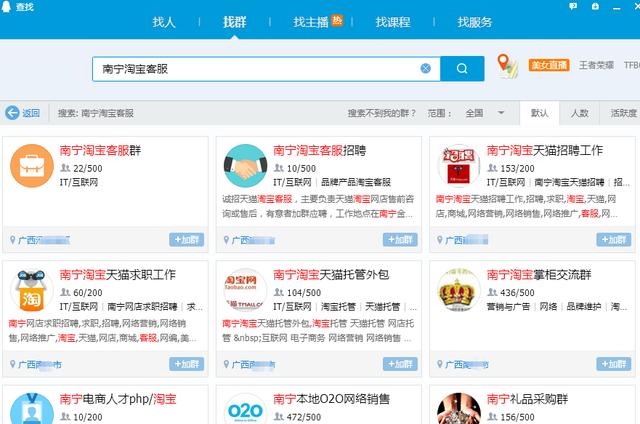Click location pin icon on 南宁淘宝客服群 card
The width and height of the screenshot is (640, 424).
13,240
